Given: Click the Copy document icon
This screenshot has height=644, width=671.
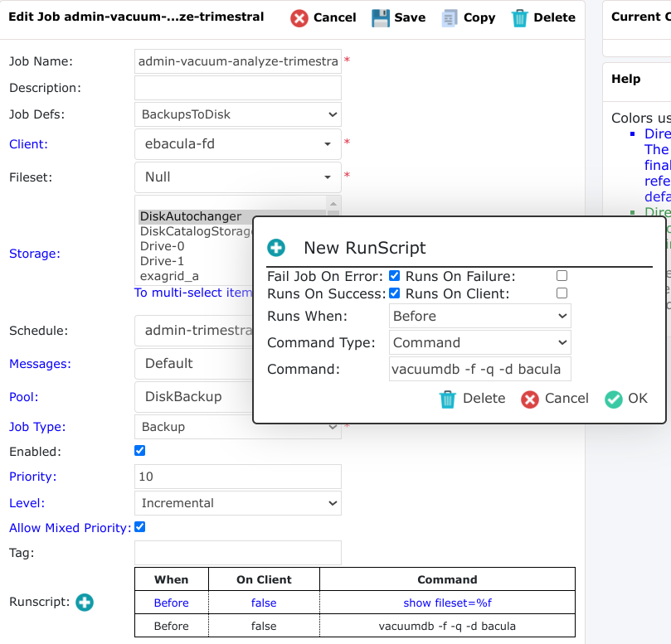Looking at the screenshot, I should coord(450,18).
